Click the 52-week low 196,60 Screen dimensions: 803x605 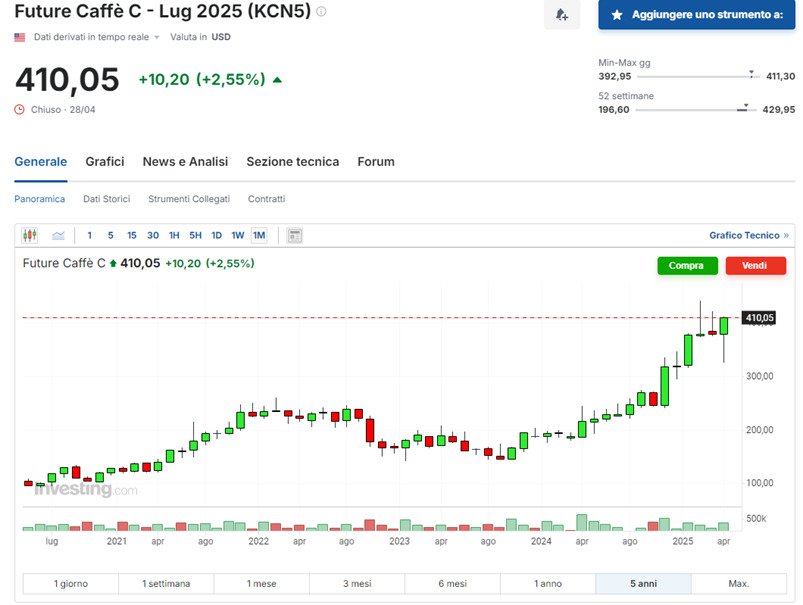[x=614, y=110]
